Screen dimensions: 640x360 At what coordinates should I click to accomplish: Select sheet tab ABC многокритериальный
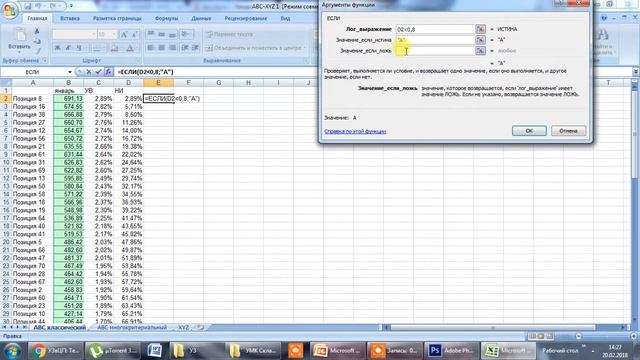coord(132,327)
